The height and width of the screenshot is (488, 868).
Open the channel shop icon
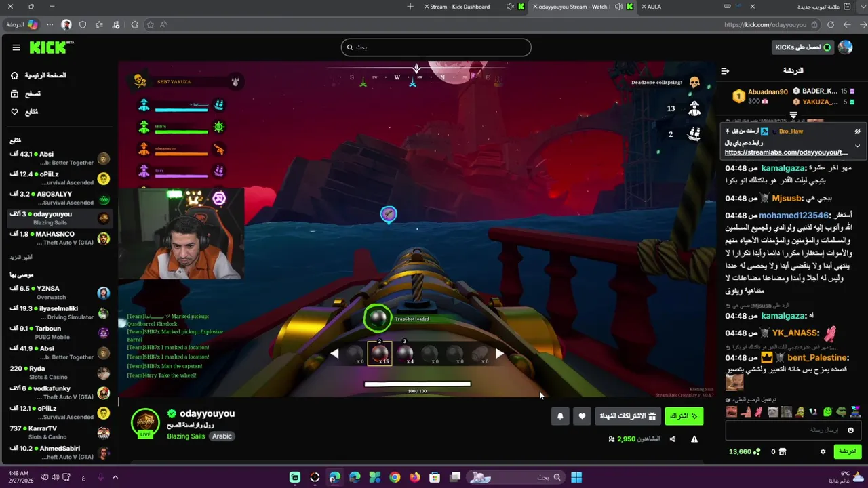point(782,451)
